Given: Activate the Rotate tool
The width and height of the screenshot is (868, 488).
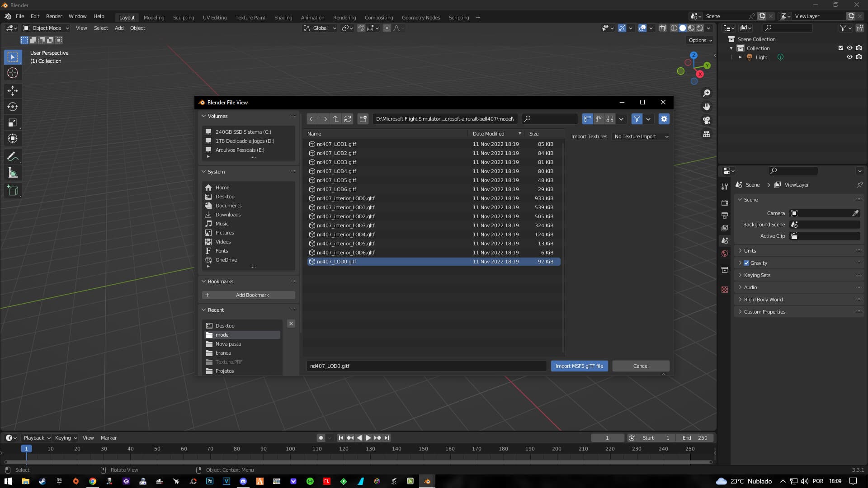Looking at the screenshot, I should tap(13, 107).
